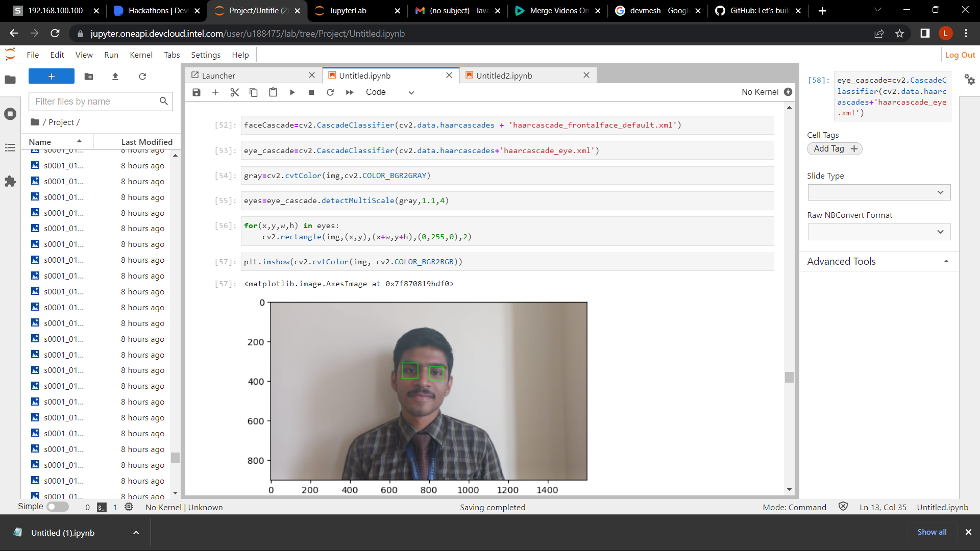Click the Log Out button
This screenshot has height=551, width=980.
pos(960,55)
